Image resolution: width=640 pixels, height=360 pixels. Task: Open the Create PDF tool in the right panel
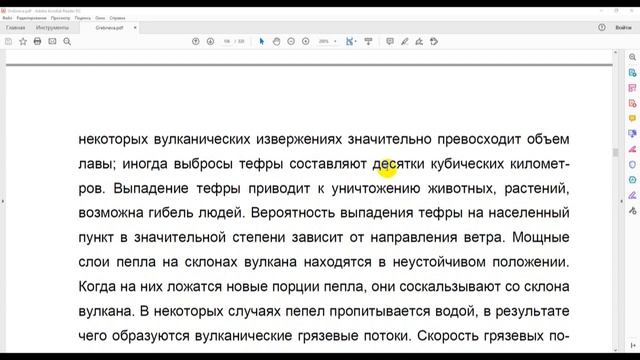coord(632,103)
